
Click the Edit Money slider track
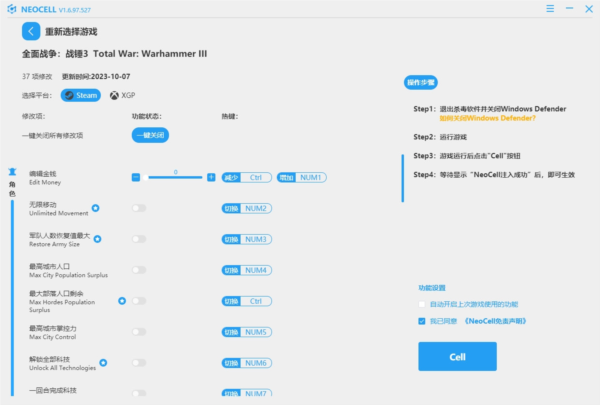pyautogui.click(x=174, y=177)
